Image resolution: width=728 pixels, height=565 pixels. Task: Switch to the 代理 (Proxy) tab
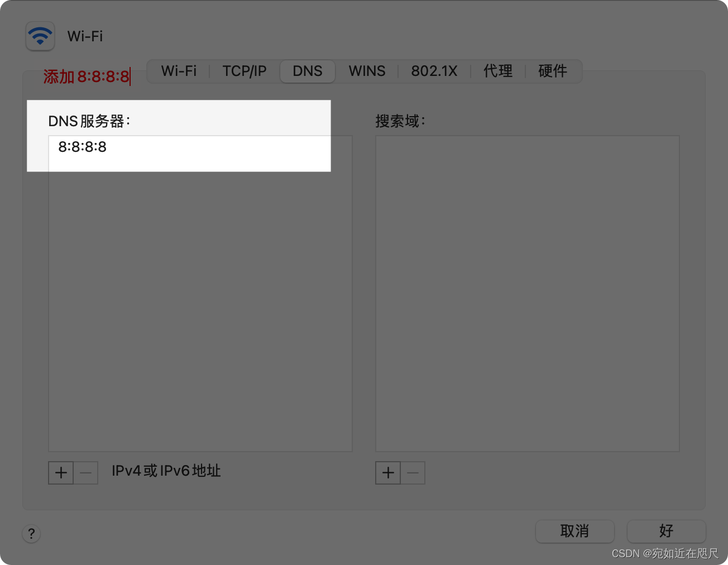pyautogui.click(x=497, y=71)
